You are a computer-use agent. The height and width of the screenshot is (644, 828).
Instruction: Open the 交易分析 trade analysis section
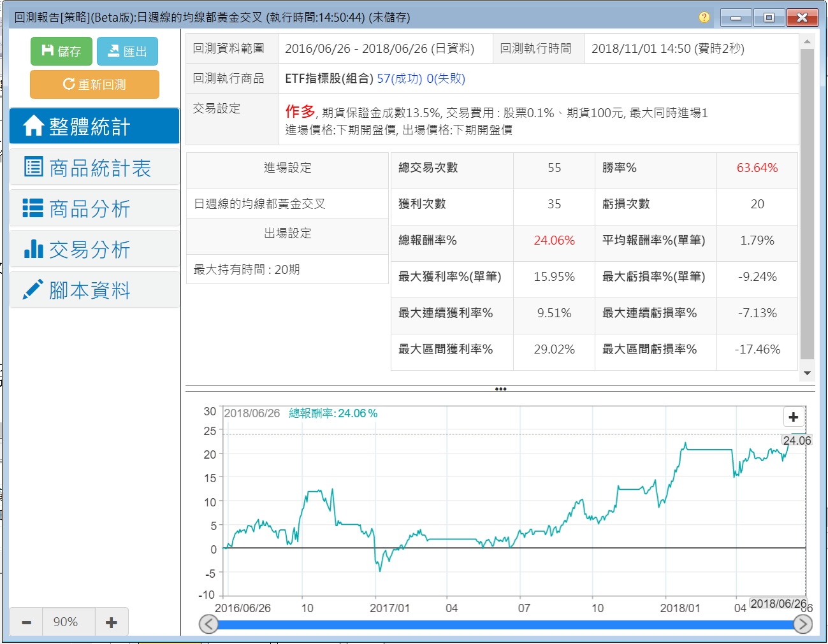(x=94, y=249)
